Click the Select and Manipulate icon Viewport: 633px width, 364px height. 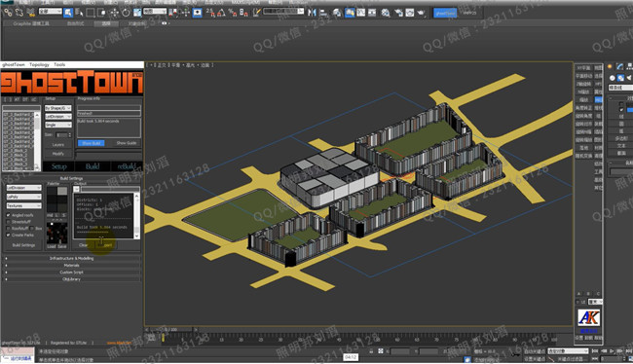click(x=185, y=13)
